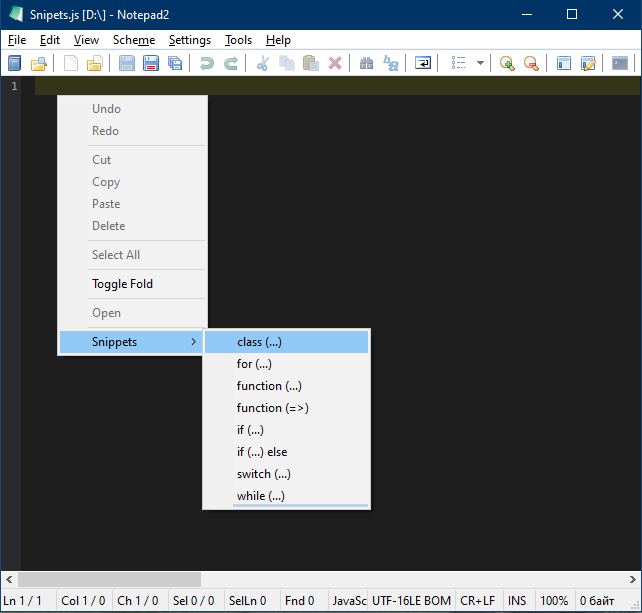Image resolution: width=642 pixels, height=613 pixels.
Task: Insert the for (...) snippet
Action: pos(286,364)
